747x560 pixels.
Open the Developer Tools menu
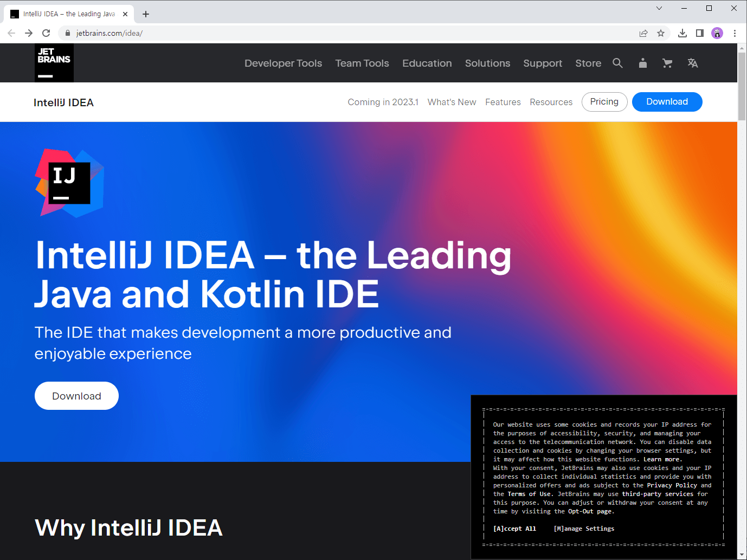pos(283,63)
